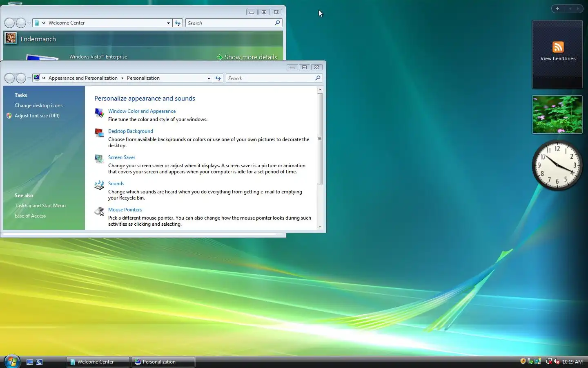Click the RSS feed icon in headlines gadget
Screen dimensions: 588x368
558,47
